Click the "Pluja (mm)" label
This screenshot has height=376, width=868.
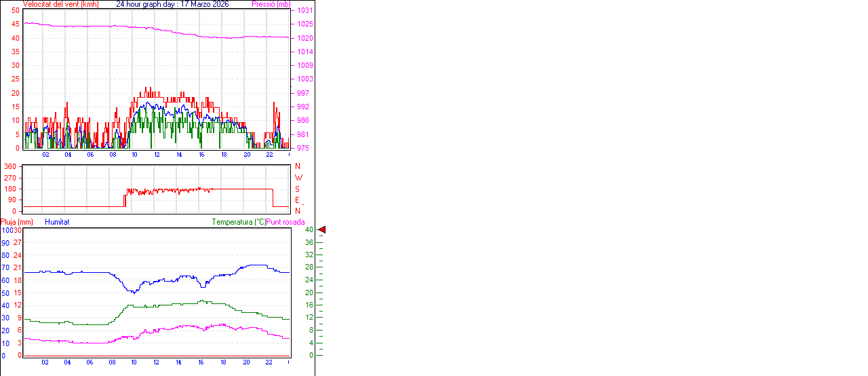(17, 222)
